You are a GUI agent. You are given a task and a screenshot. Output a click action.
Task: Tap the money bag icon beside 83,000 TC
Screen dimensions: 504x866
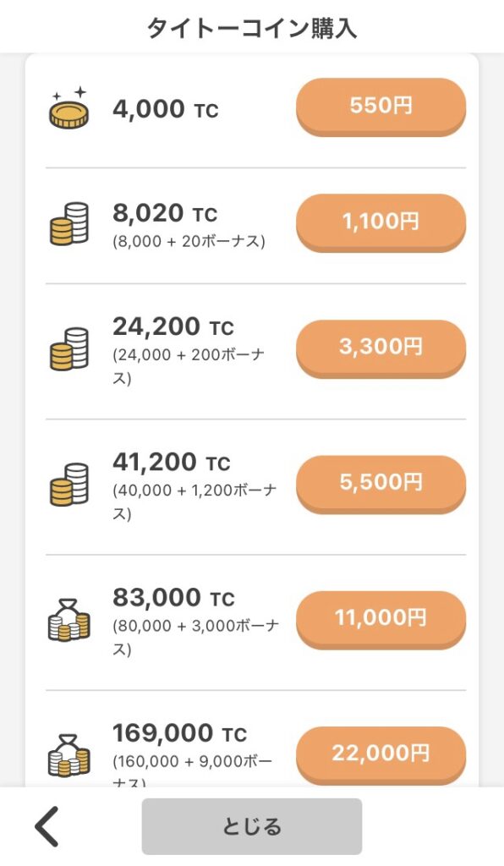click(69, 620)
